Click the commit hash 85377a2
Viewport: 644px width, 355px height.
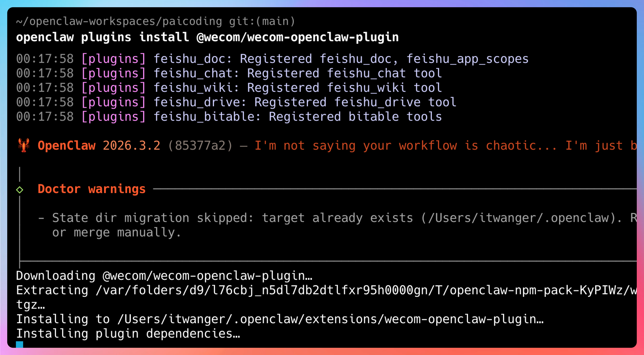coord(200,146)
